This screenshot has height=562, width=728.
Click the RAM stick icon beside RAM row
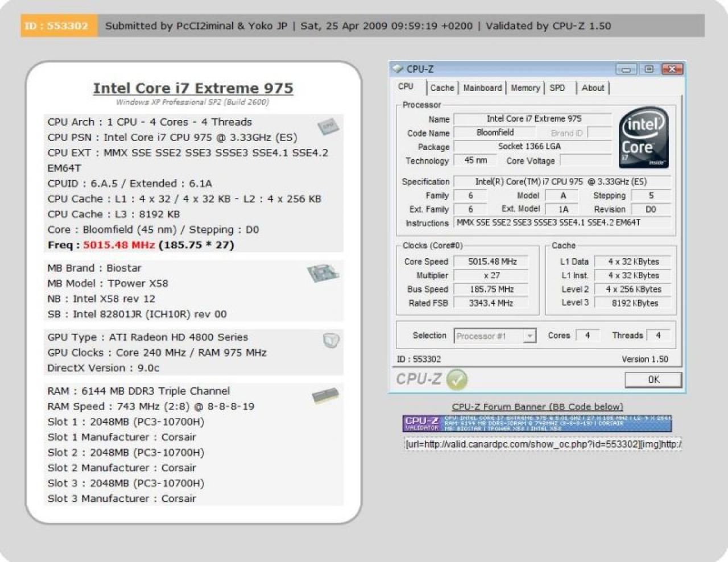click(326, 395)
